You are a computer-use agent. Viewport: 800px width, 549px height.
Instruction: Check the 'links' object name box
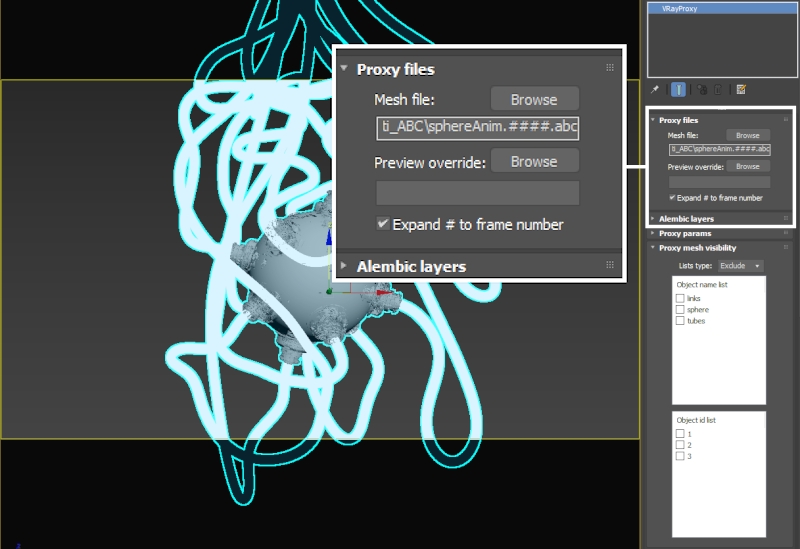coord(681,299)
